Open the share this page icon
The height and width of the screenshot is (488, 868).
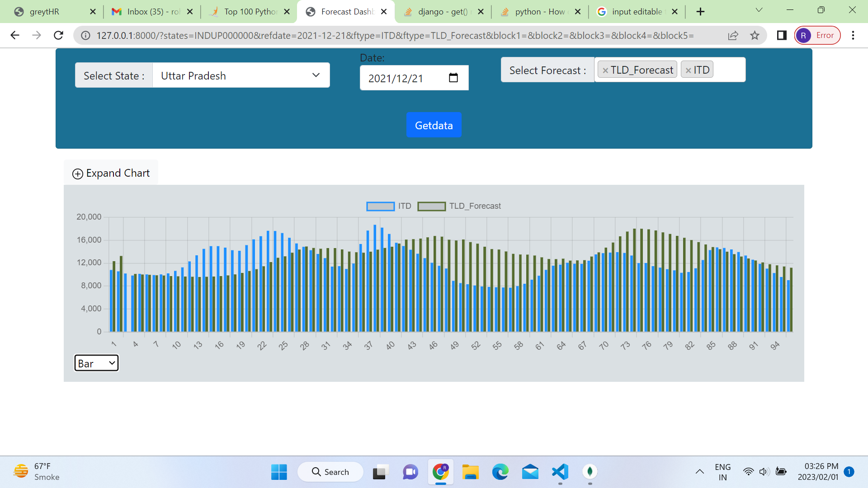pos(733,35)
